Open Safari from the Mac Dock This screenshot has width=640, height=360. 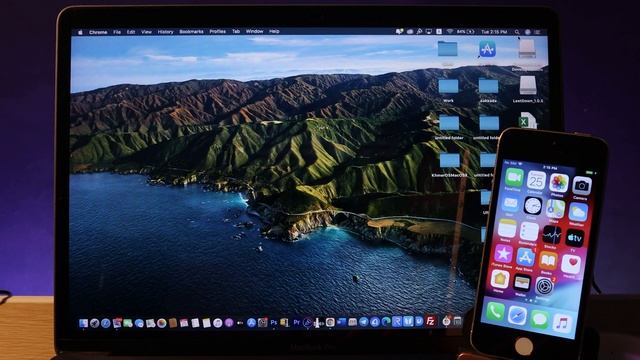coord(105,323)
